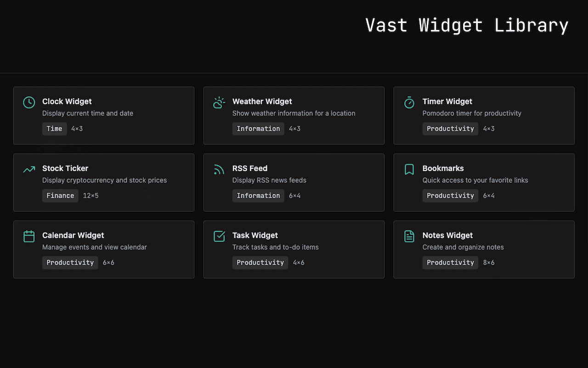Click the stopwatch icon on Timer Widget
The height and width of the screenshot is (368, 588).
tap(409, 103)
